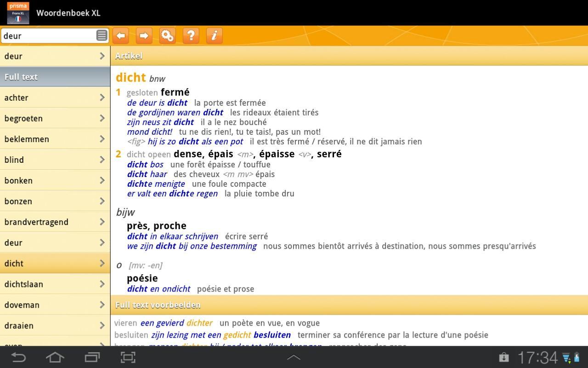Select 'Full text voorbeelden' header bar
This screenshot has width=588, height=368.
click(x=349, y=305)
